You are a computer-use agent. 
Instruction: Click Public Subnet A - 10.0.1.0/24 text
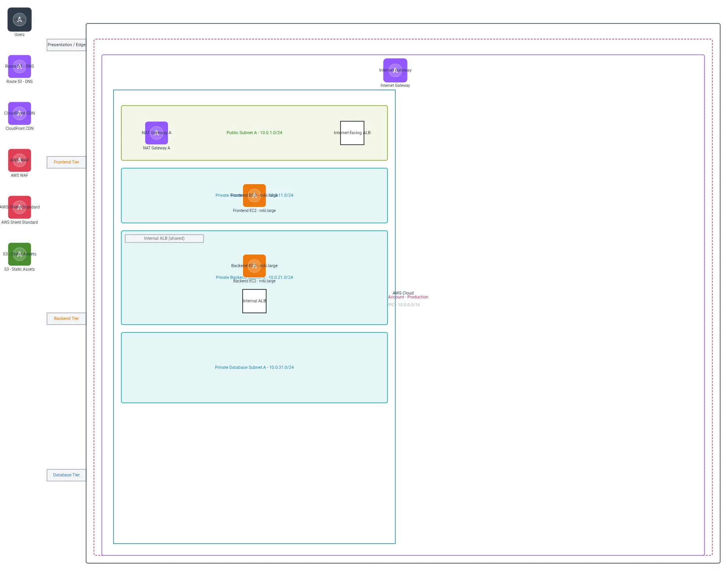pos(254,133)
